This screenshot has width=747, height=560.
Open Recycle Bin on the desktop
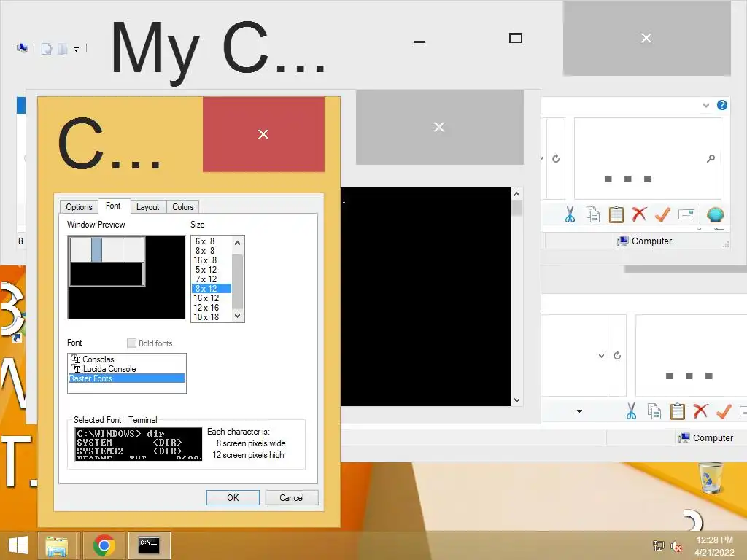711,478
